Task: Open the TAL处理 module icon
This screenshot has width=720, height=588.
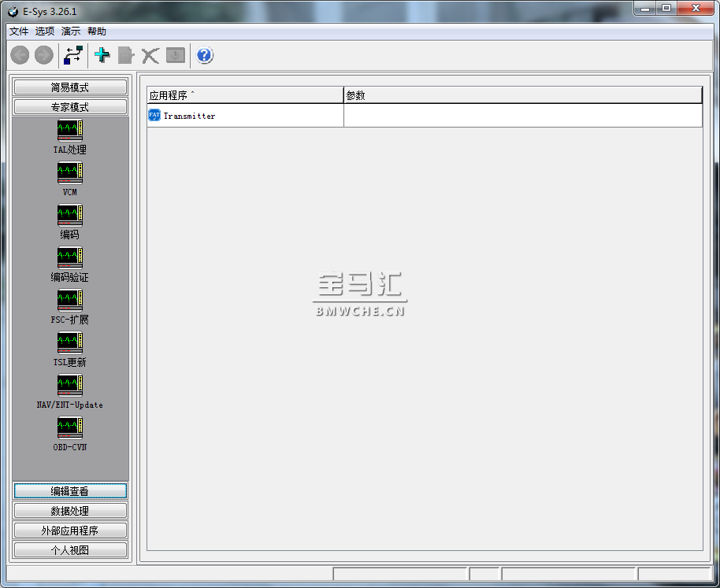Action: [70, 130]
